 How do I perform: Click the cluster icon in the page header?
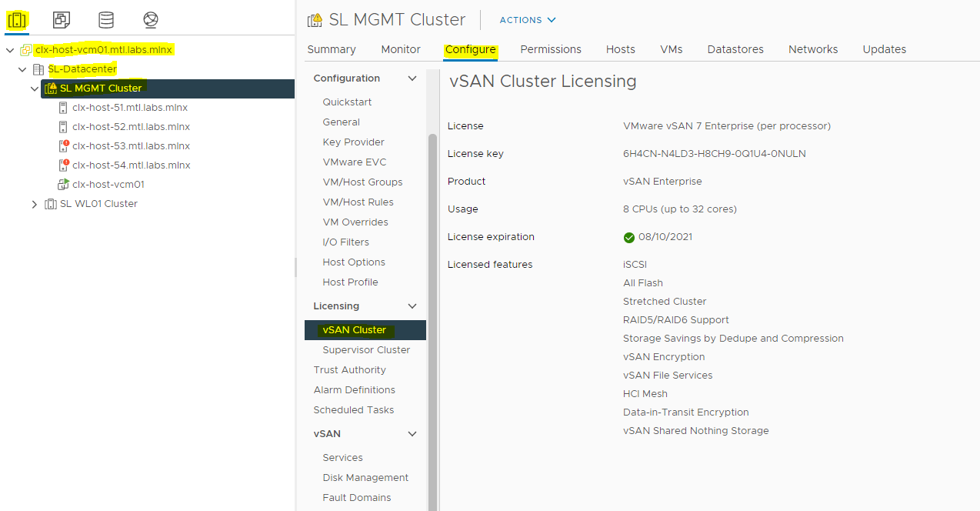tap(315, 20)
